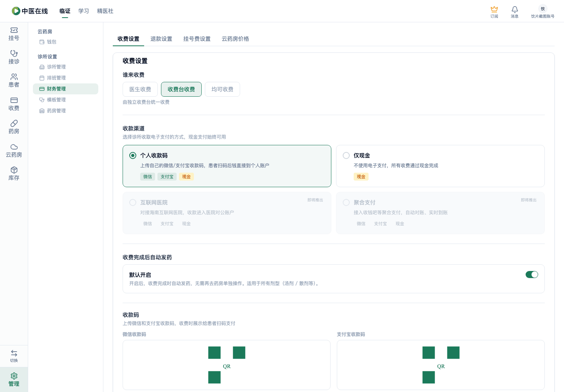Toggle the 默认开启 auto-dispense switch

532,275
